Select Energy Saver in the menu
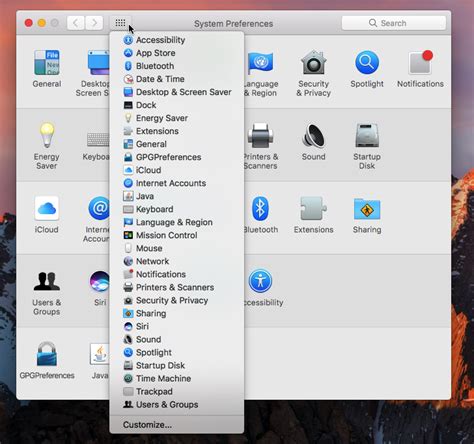Viewport: 474px width, 444px height. [177, 118]
